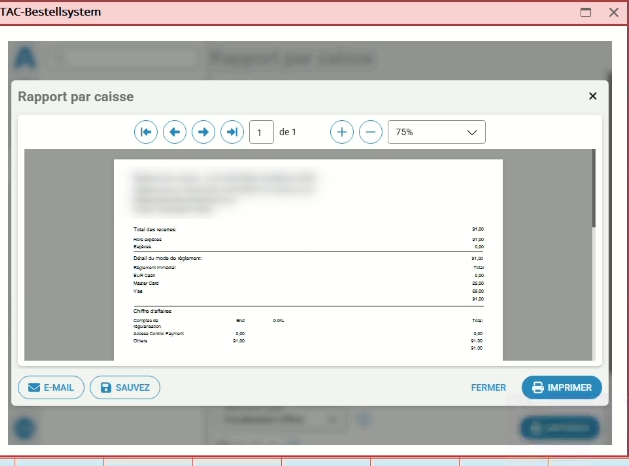Close the TAC-Bestellsystem window
Image resolution: width=629 pixels, height=466 pixels.
tap(614, 12)
